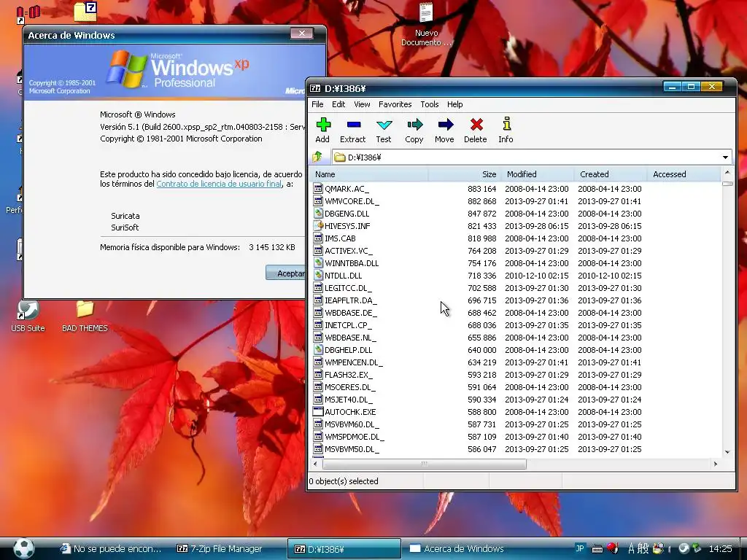Sort by the Size column header

click(x=465, y=174)
